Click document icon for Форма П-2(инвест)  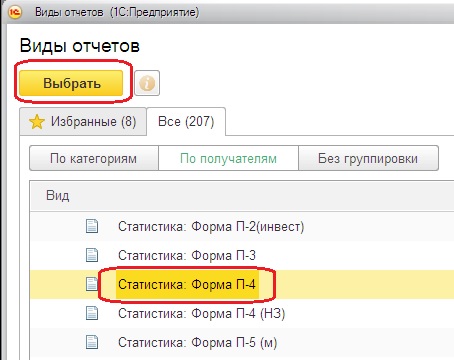92,226
